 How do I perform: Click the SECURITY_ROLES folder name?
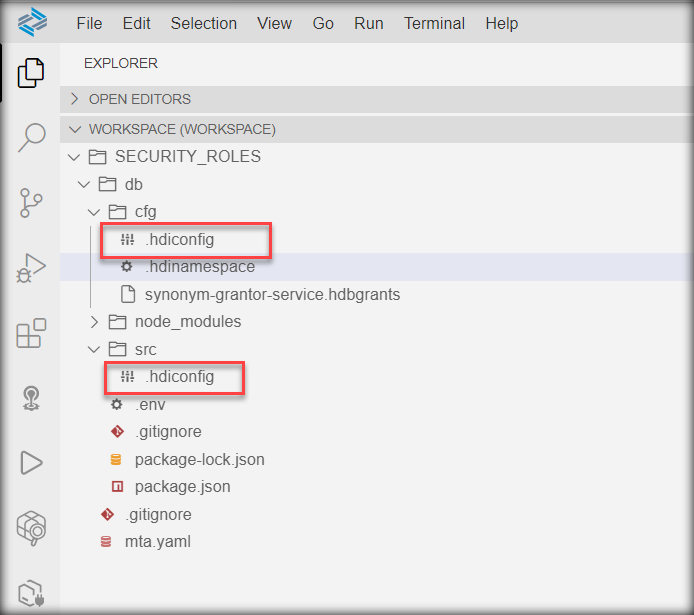coord(188,157)
